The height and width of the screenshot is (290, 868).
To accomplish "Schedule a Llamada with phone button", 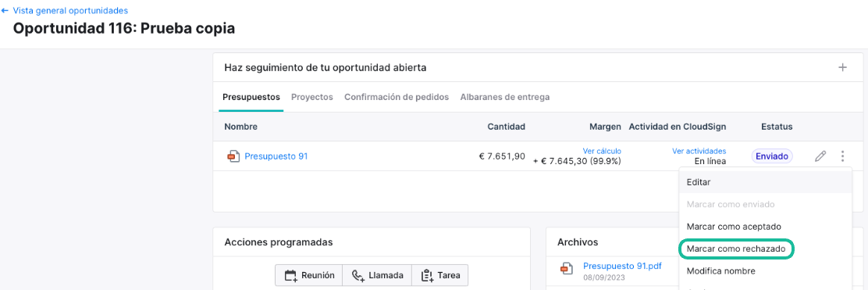I will tap(377, 275).
